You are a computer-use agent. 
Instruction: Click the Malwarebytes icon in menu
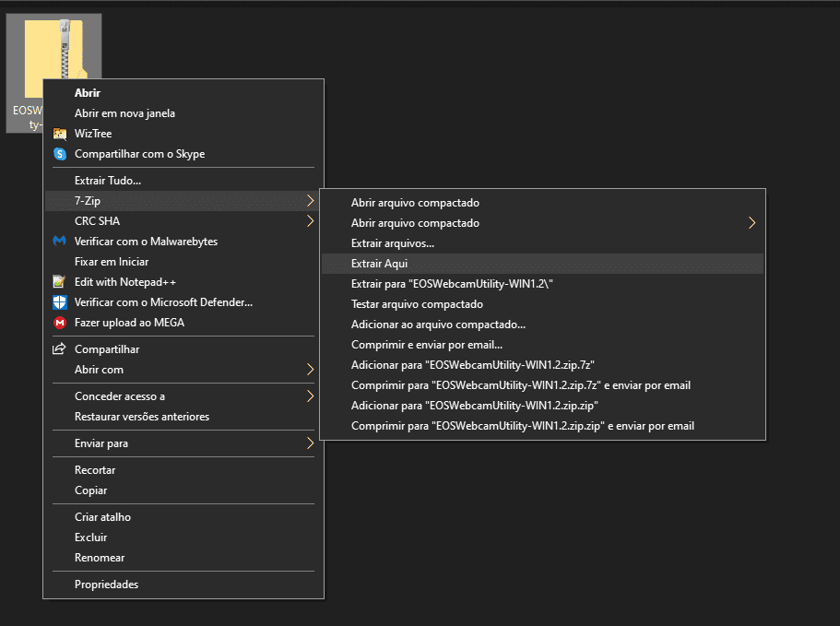pyautogui.click(x=60, y=242)
